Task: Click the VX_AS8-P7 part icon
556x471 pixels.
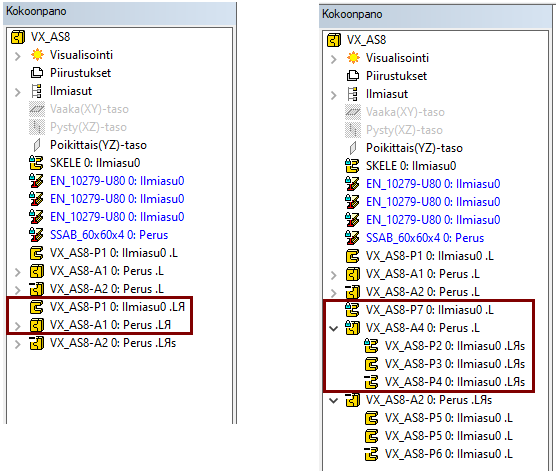Action: click(352, 310)
